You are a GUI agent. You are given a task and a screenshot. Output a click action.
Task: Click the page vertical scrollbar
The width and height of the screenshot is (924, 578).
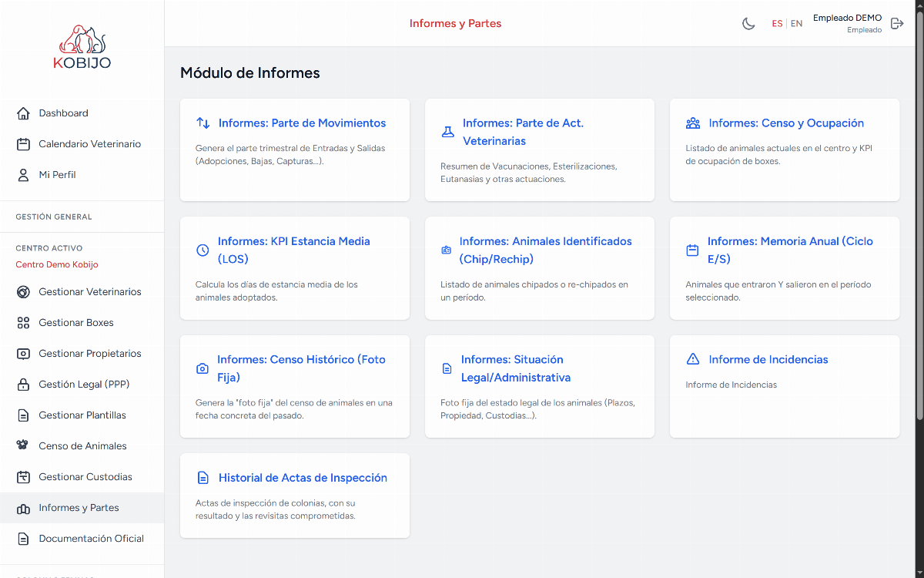coord(919,216)
